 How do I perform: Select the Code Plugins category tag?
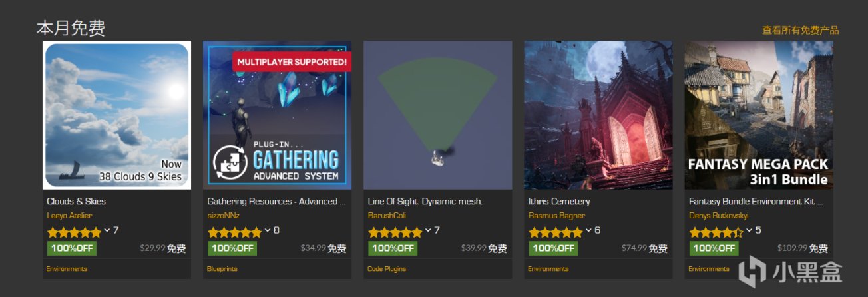(386, 269)
